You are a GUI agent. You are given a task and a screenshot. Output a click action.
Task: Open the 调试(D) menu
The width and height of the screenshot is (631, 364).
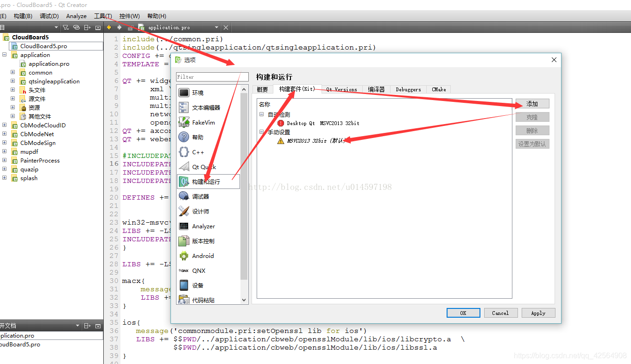pyautogui.click(x=50, y=16)
